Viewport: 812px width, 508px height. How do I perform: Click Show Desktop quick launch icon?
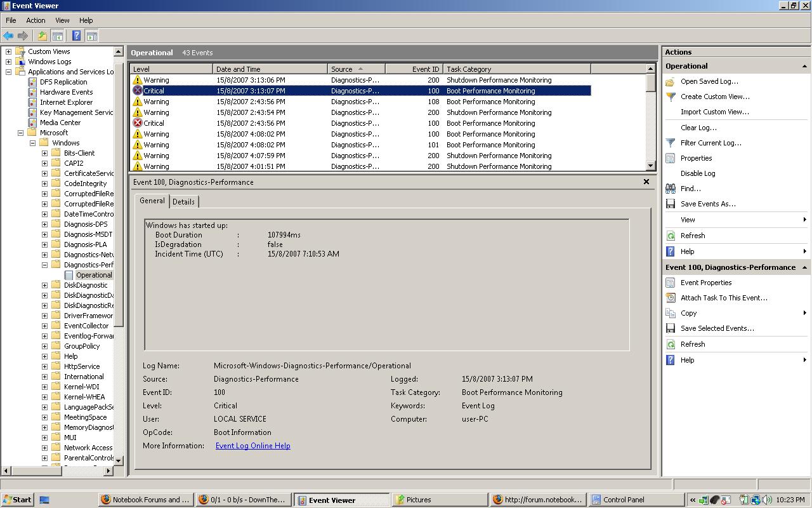click(x=44, y=500)
